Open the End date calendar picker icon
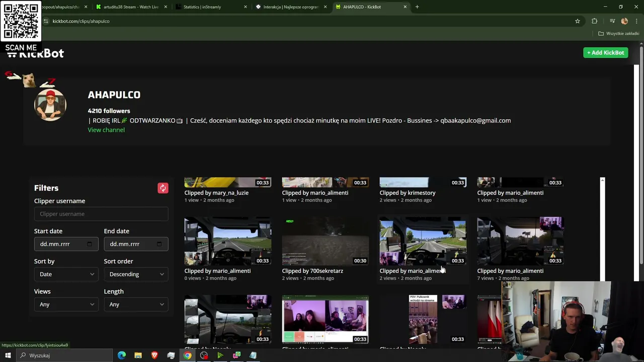 coord(159,244)
